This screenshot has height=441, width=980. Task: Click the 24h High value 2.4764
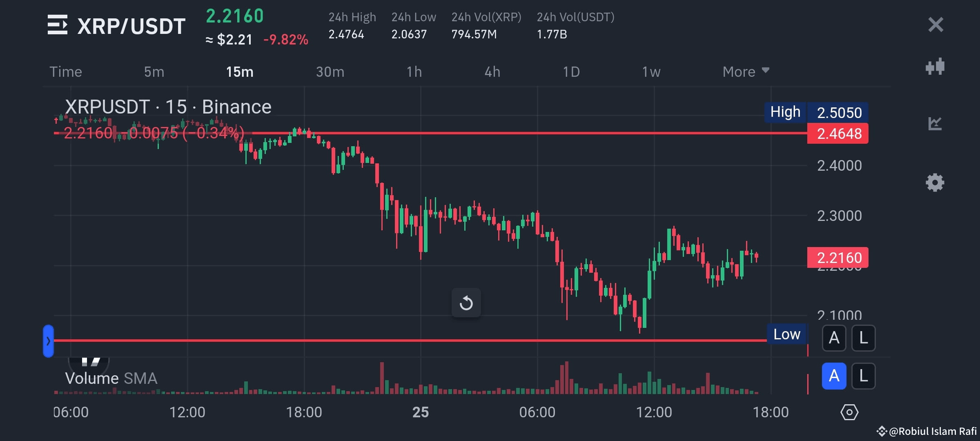(x=346, y=34)
